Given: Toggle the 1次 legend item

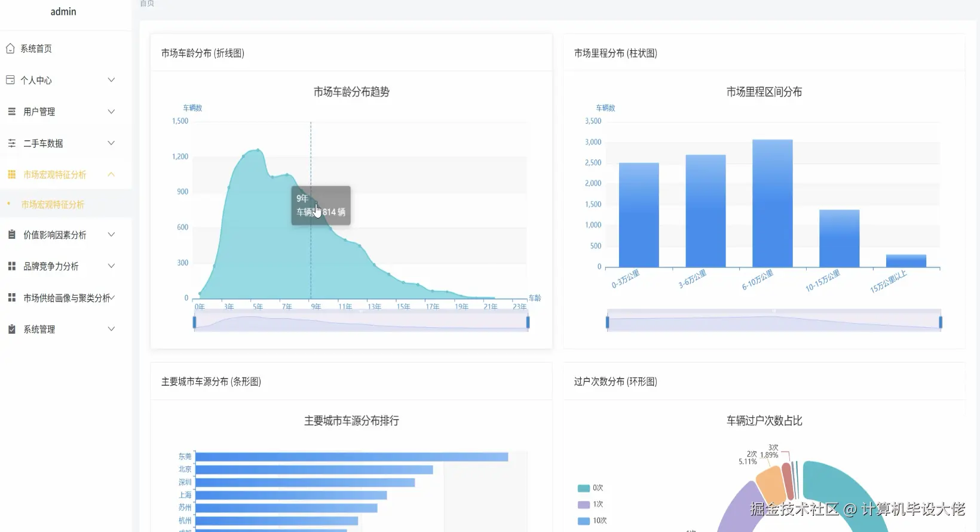Looking at the screenshot, I should pos(590,505).
